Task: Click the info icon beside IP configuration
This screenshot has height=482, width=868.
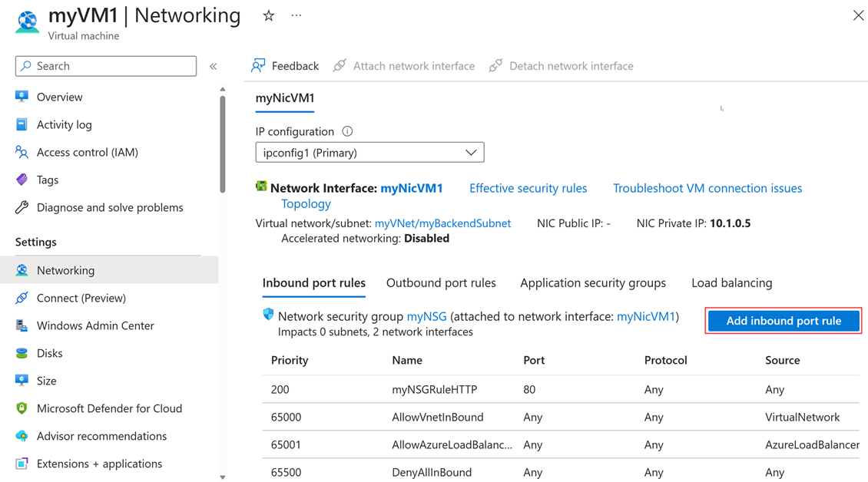Action: point(347,131)
